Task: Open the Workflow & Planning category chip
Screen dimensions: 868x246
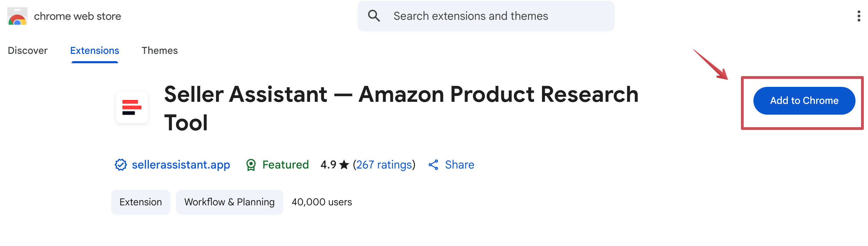Action: 229,202
